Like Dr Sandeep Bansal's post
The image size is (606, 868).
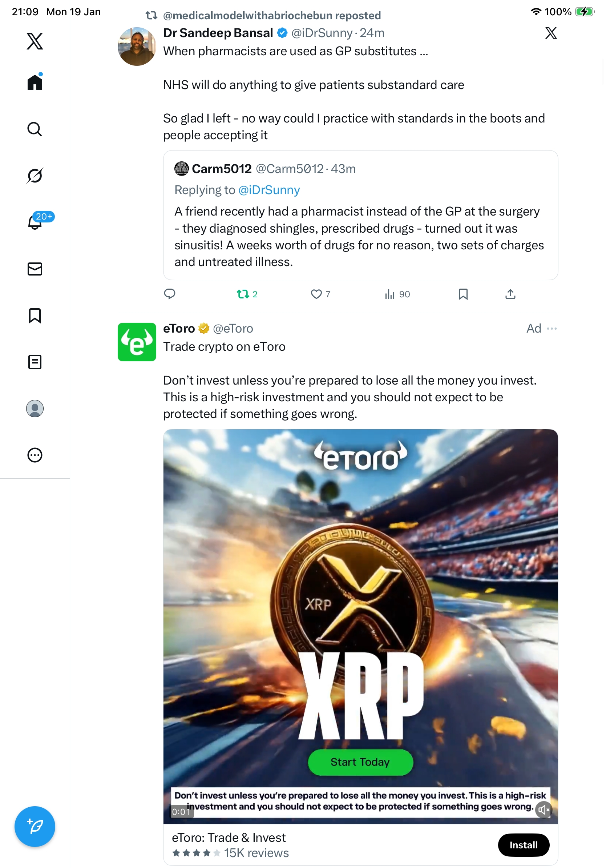point(316,294)
